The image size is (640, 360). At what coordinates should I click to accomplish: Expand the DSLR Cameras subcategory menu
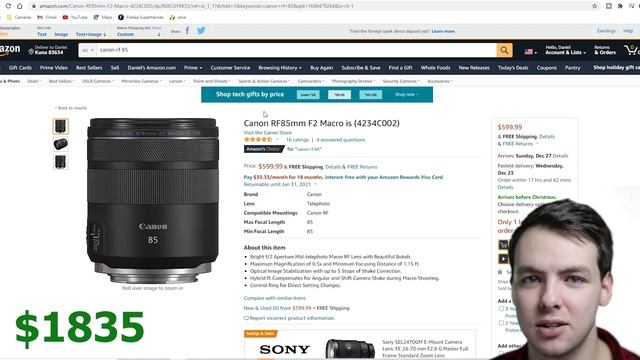coord(98,81)
